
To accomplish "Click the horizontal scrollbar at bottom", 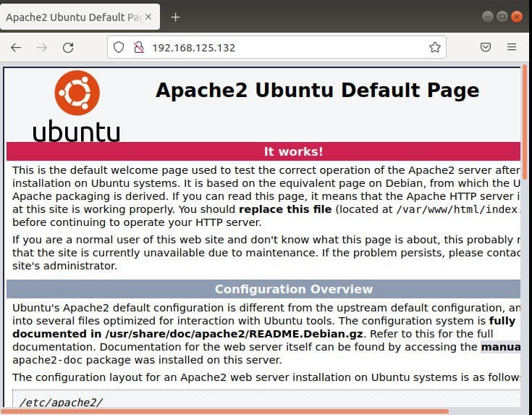I will (x=224, y=411).
